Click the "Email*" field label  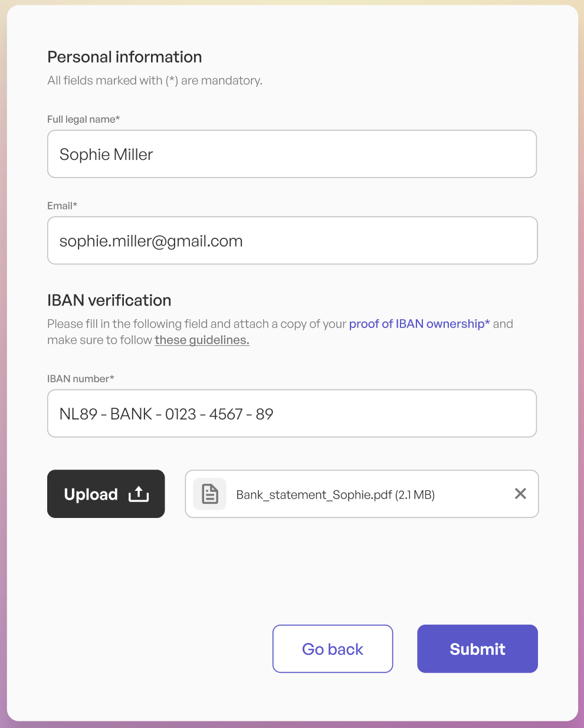[x=62, y=206]
